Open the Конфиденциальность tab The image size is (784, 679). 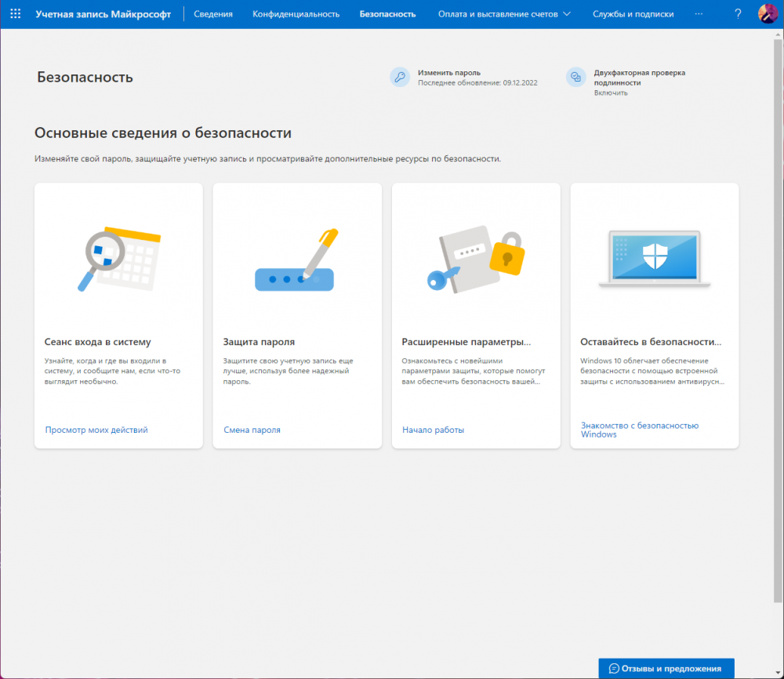[296, 14]
